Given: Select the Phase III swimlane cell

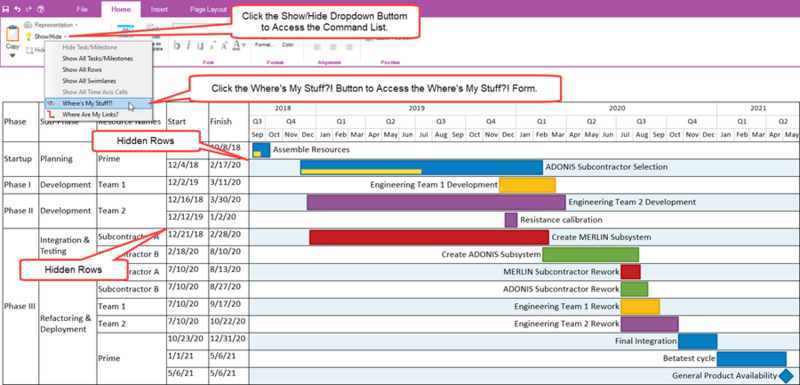Looking at the screenshot, I should (21, 306).
